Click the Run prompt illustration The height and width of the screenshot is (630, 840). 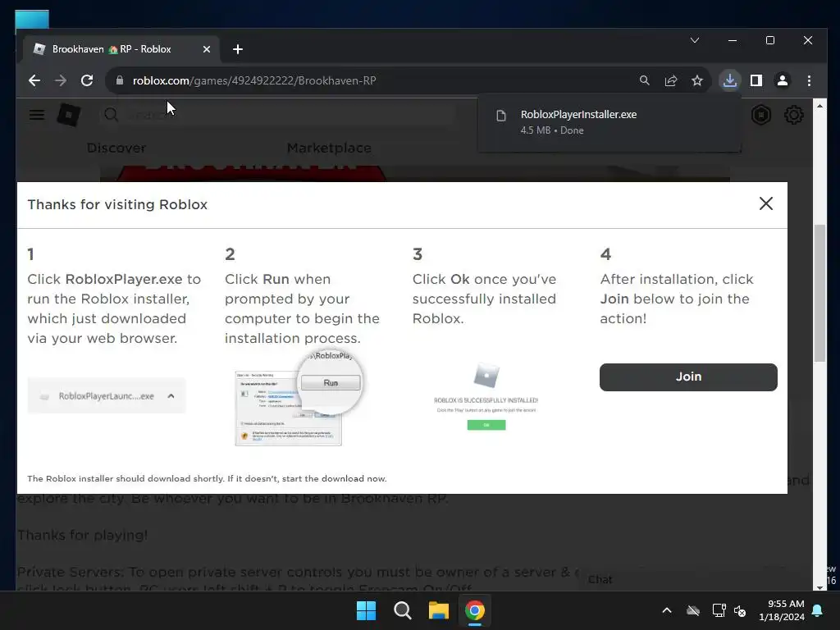(x=299, y=399)
